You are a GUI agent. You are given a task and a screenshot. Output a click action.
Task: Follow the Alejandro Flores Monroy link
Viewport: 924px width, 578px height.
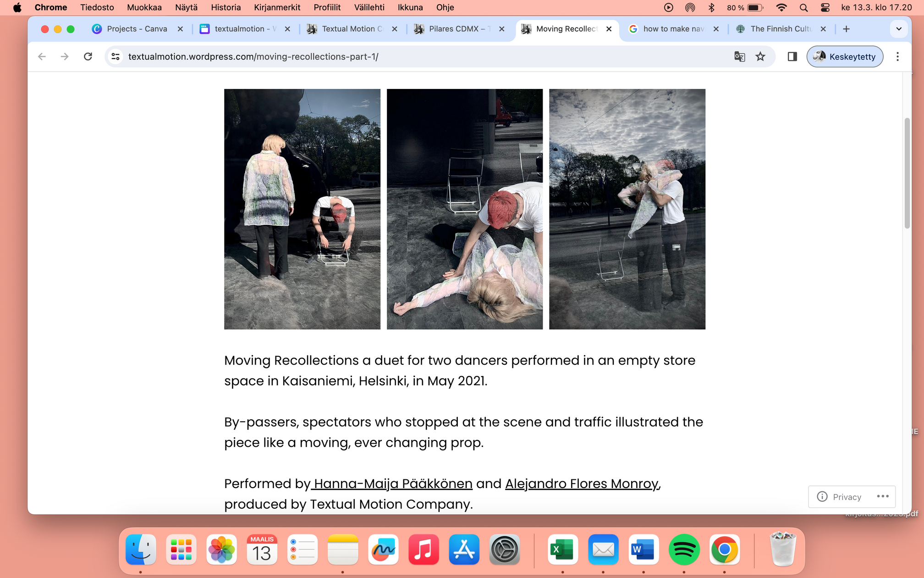coord(582,484)
